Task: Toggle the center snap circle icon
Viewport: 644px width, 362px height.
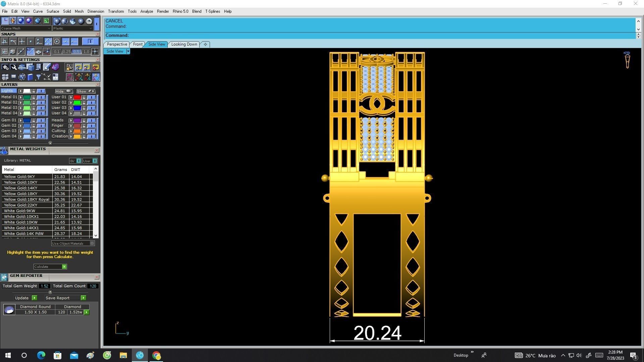Action: 57,42
